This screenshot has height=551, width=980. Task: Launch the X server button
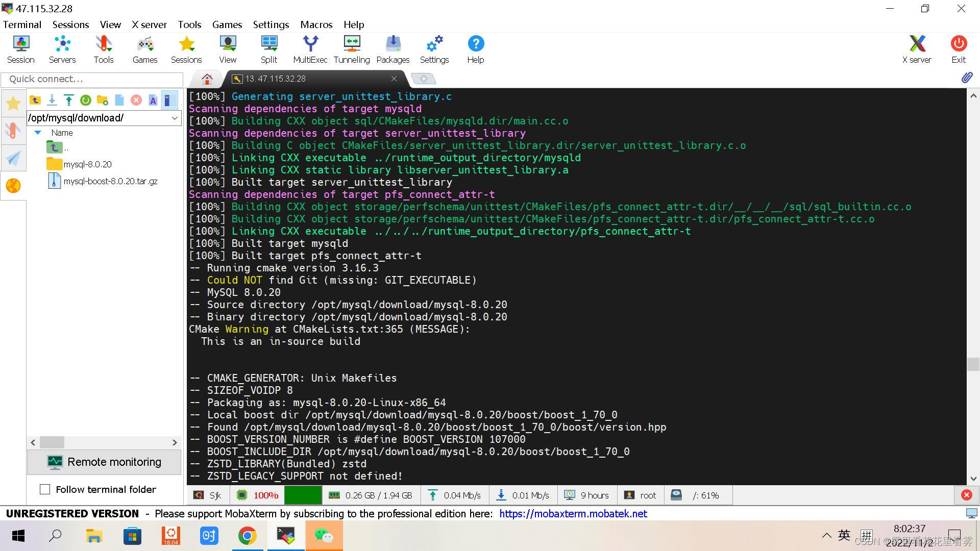[917, 49]
